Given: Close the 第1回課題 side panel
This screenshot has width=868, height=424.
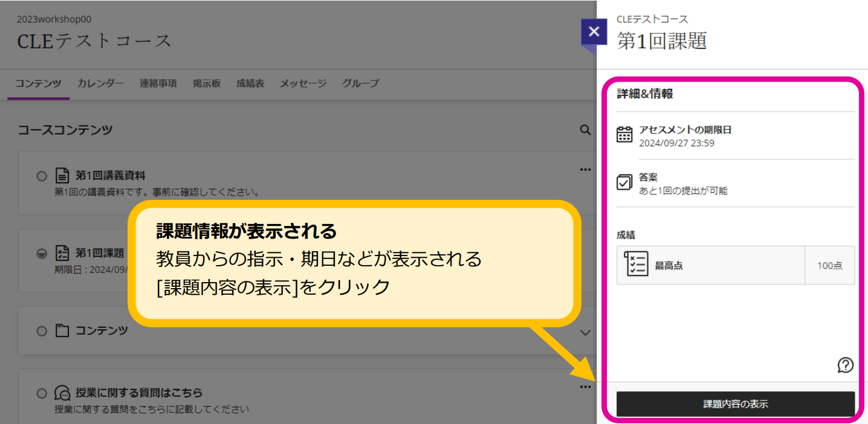Looking at the screenshot, I should 594,32.
